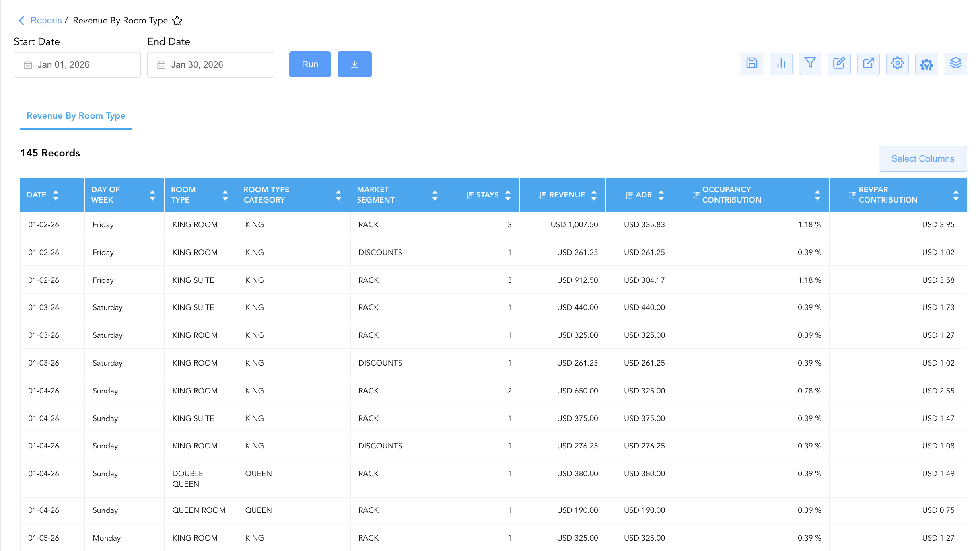
Task: Open the bar chart view icon
Action: pyautogui.click(x=781, y=64)
